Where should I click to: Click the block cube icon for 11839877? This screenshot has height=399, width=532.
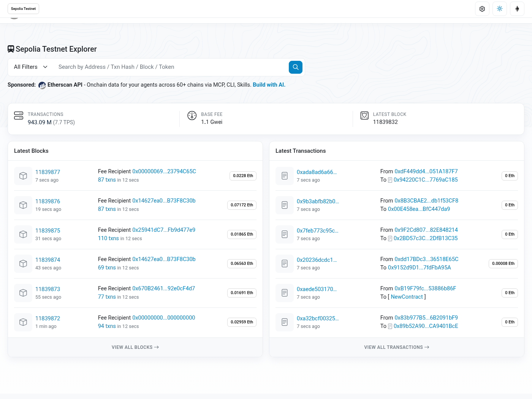pyautogui.click(x=23, y=176)
